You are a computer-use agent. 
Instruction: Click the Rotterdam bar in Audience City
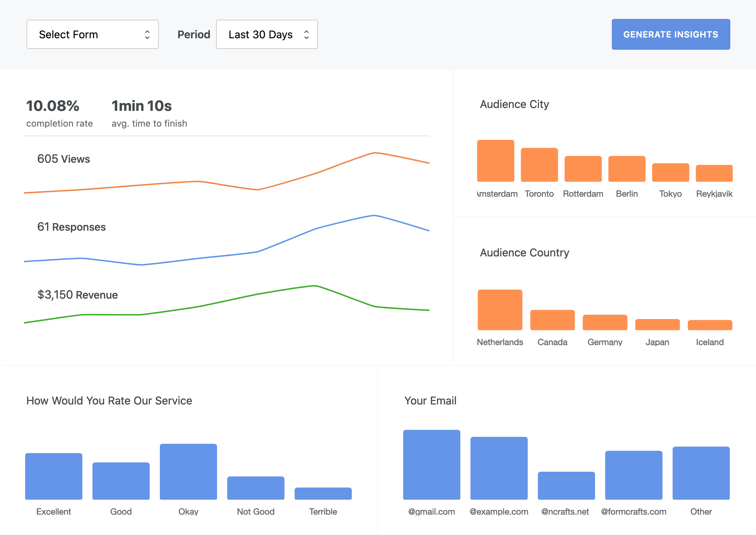[x=583, y=169]
